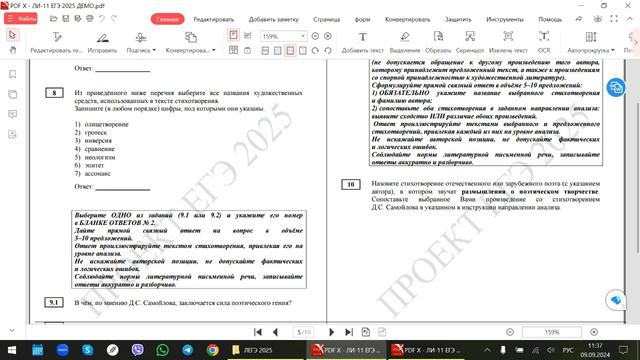
Task: Open the 159% zoom combo box
Action: pyautogui.click(x=283, y=36)
